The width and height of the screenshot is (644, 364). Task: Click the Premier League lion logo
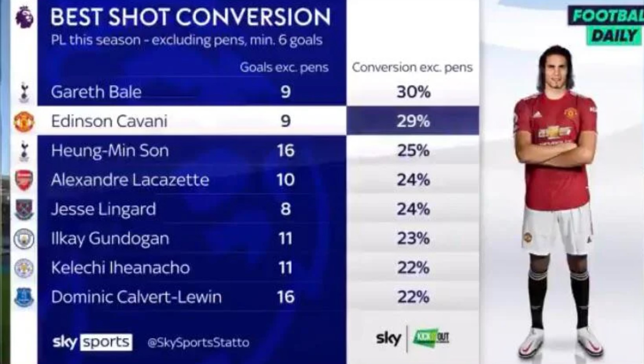tap(24, 17)
